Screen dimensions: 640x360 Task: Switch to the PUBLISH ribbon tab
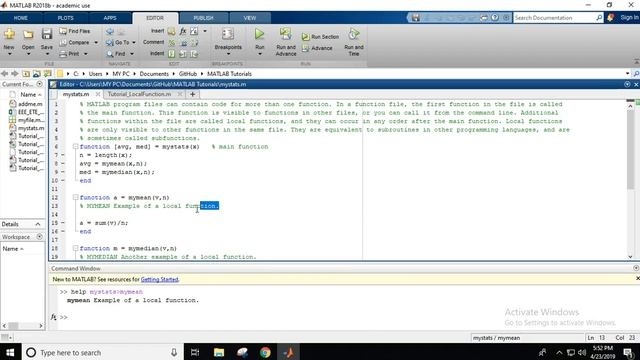pos(203,18)
